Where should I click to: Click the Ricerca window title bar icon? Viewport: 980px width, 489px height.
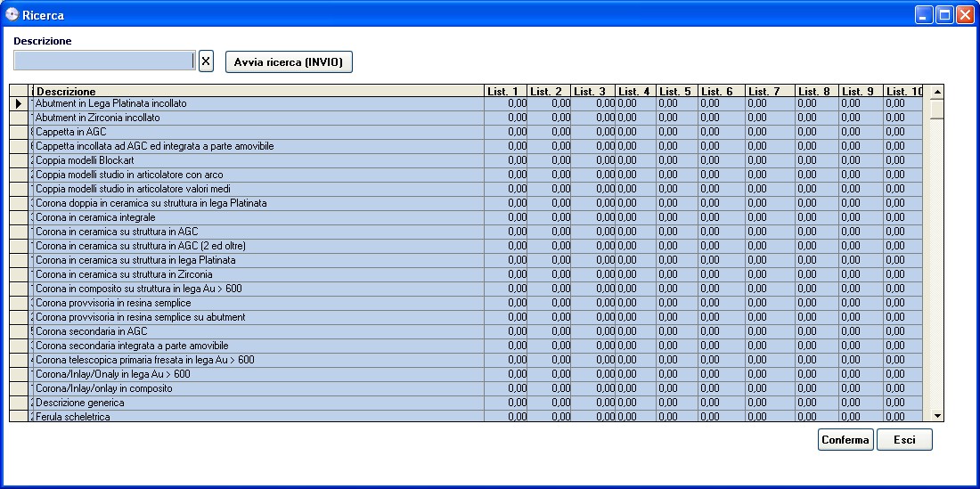coord(12,14)
